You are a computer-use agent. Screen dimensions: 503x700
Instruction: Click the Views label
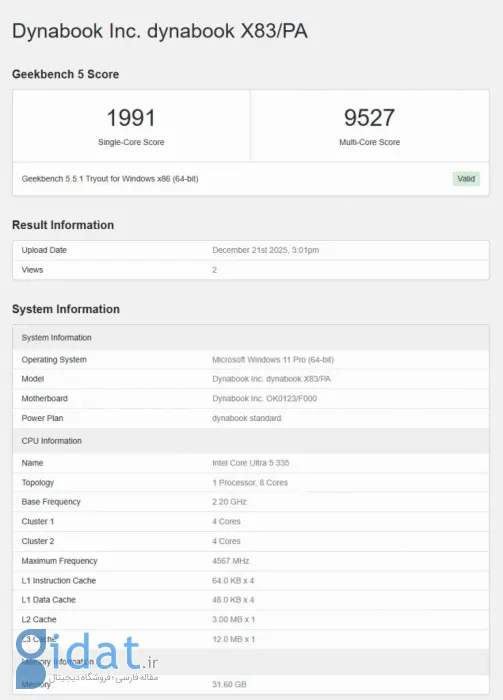pyautogui.click(x=32, y=270)
